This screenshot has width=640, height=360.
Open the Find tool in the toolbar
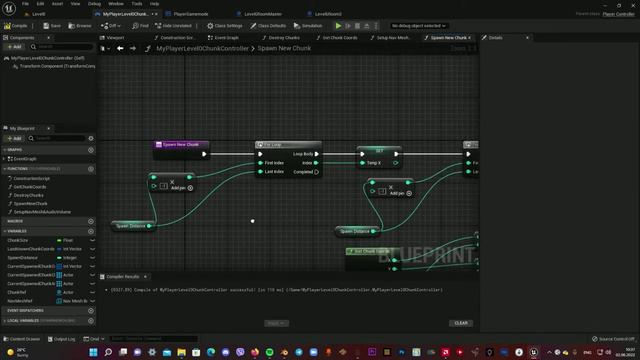point(140,26)
